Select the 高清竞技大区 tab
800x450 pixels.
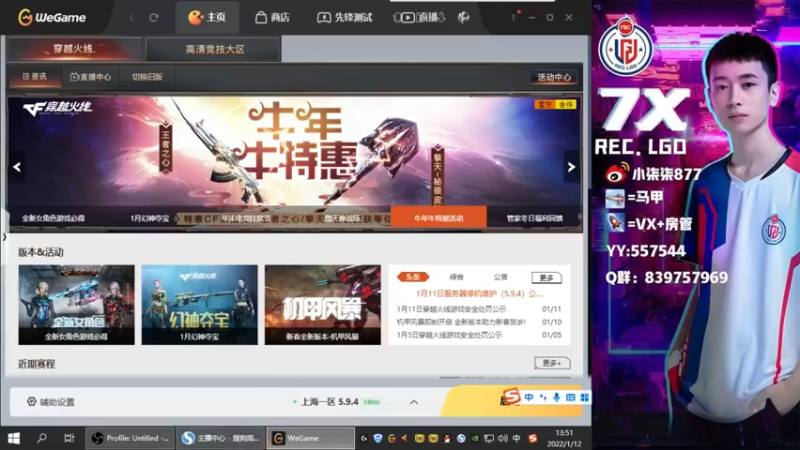pos(214,49)
